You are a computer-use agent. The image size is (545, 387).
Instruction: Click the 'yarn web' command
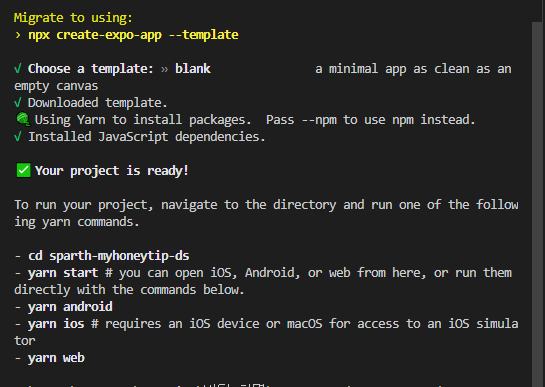pos(56,358)
